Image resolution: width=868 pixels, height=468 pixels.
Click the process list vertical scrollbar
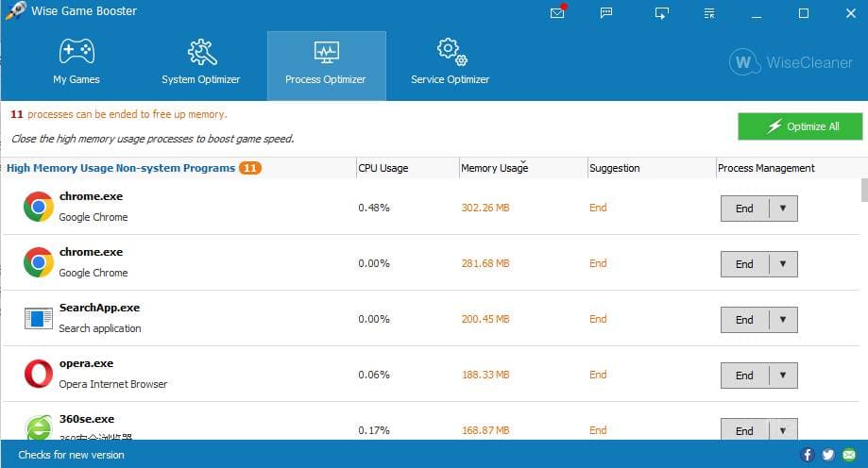click(x=863, y=189)
